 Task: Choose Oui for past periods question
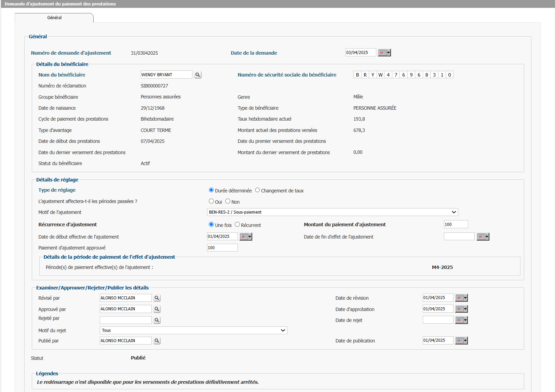point(211,201)
